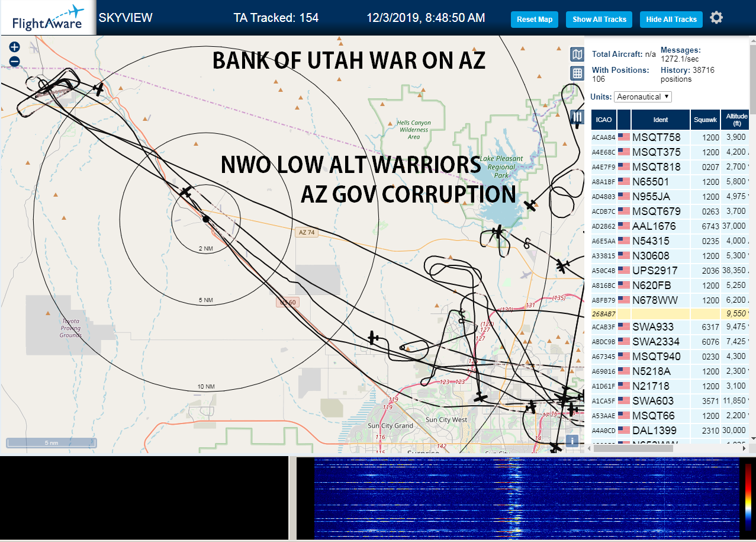Click the flag icon in the N65501 row

pos(624,181)
